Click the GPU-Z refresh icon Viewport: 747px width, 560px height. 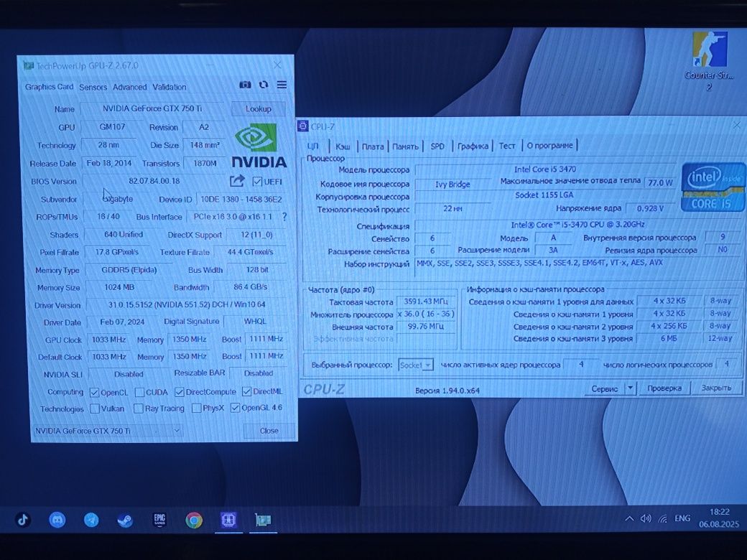coord(264,85)
